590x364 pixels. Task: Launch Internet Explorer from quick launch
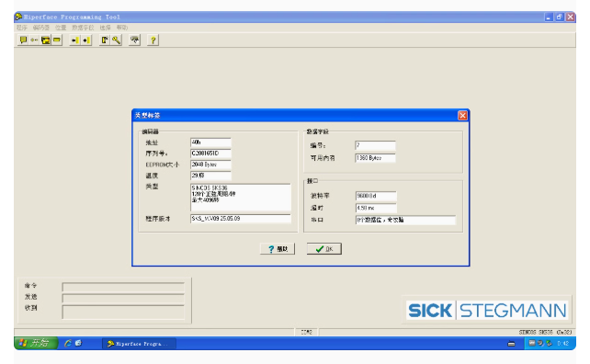pyautogui.click(x=68, y=343)
